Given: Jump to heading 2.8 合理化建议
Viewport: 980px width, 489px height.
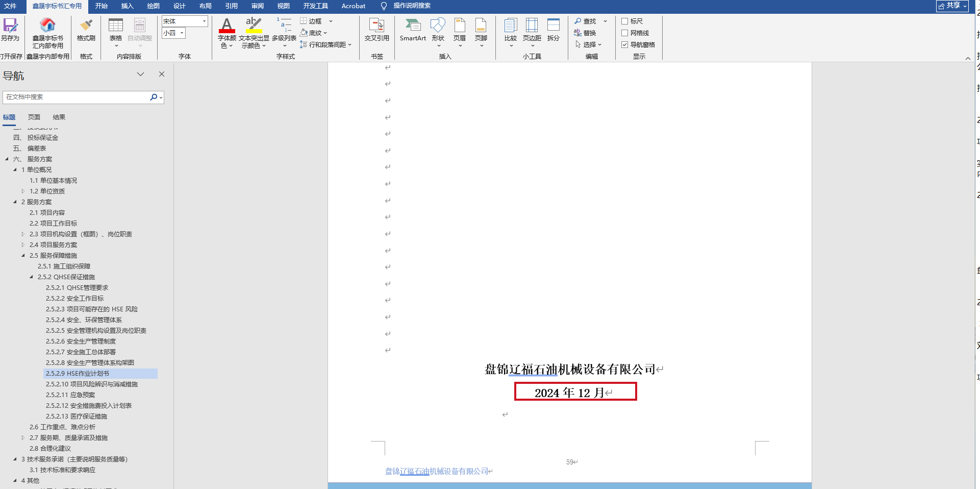Looking at the screenshot, I should [x=51, y=449].
